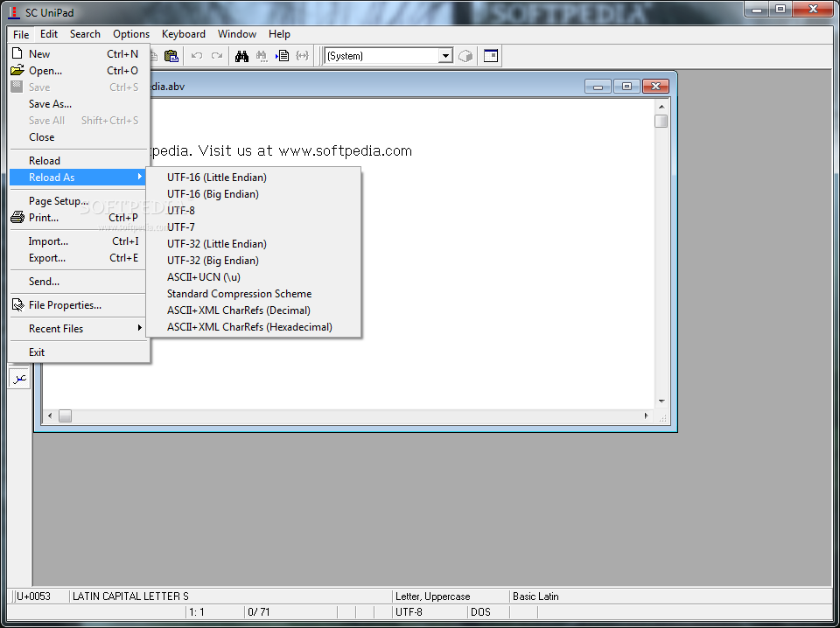
Task: Select the (System) keyboard combo box
Action: tap(388, 56)
